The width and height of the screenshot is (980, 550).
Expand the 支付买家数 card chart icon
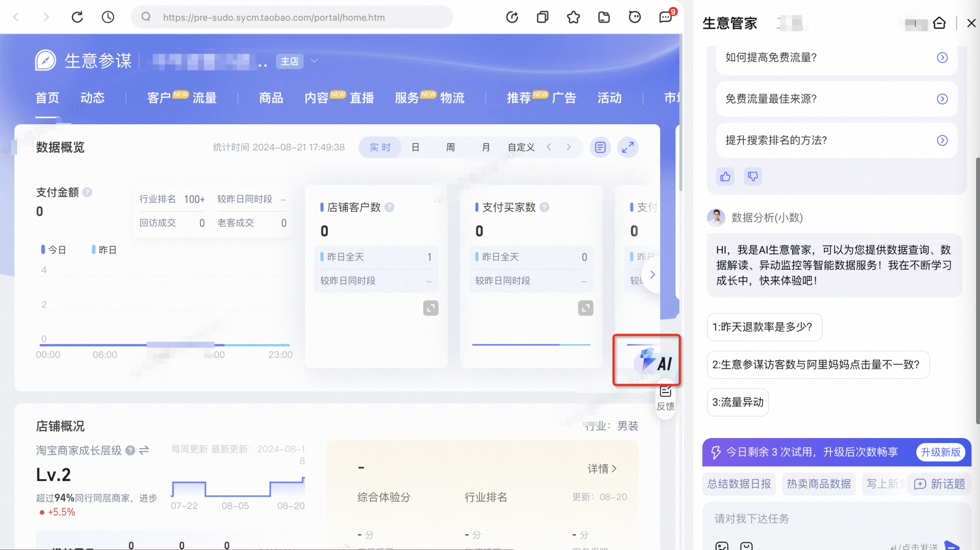586,308
